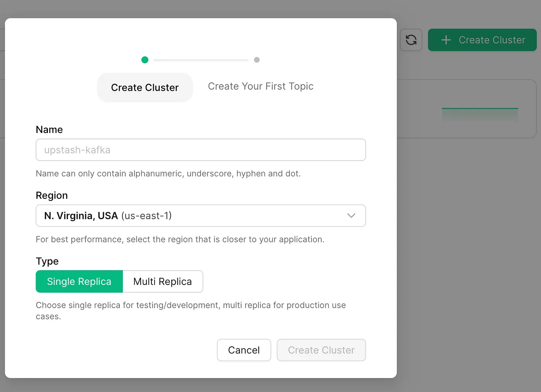Click the green graph line in background card
Image resolution: width=541 pixels, height=392 pixels.
(480, 109)
